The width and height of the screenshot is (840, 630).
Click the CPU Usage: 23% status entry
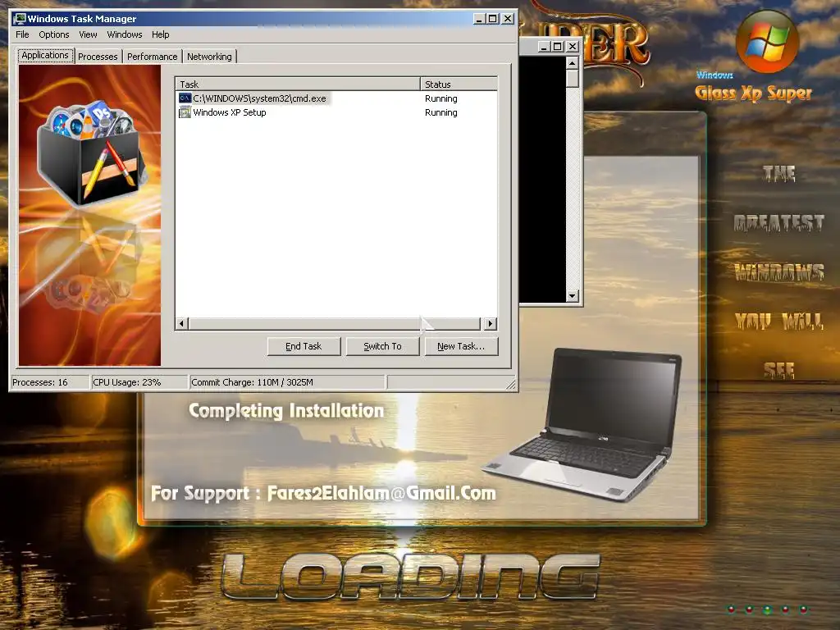139,382
